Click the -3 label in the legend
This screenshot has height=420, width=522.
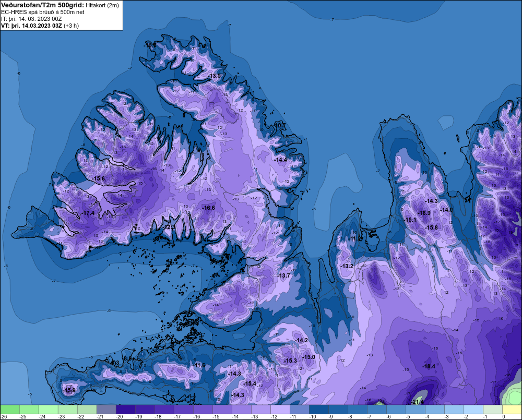(x=447, y=417)
